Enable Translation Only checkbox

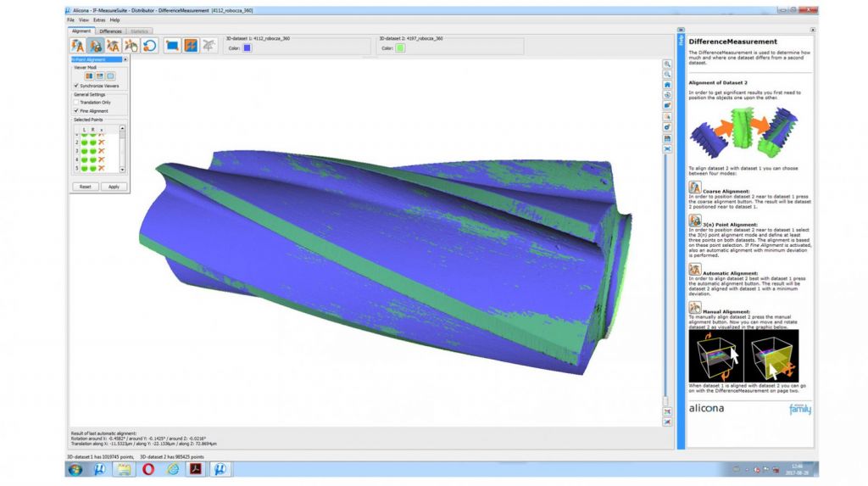coord(76,103)
